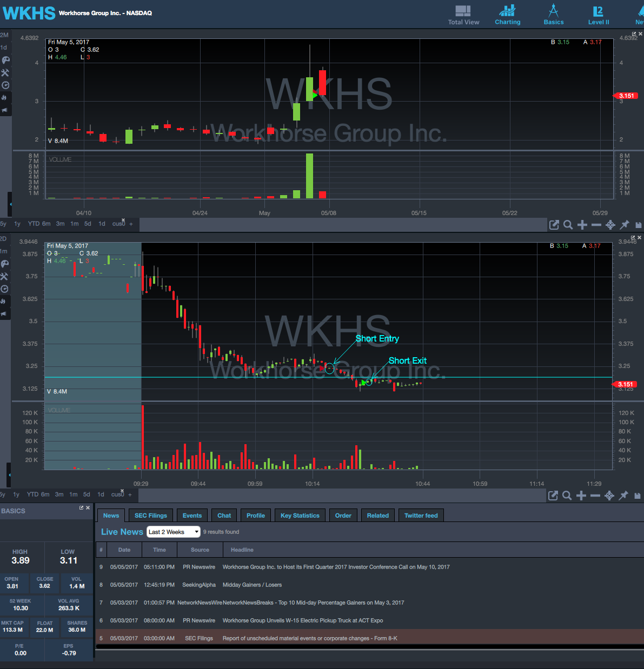Open the Related tab
This screenshot has width=644, height=669.
[x=378, y=516]
